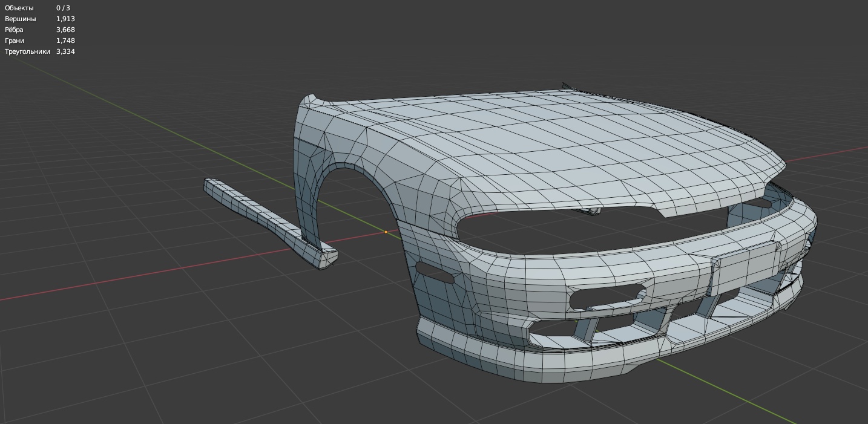Click the 'Вершины' statistics label

21,19
